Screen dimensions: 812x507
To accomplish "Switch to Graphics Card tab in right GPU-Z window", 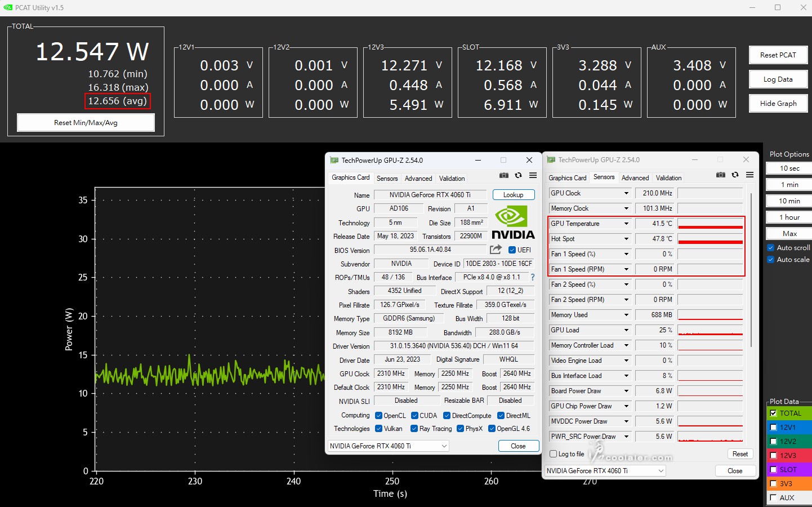I will [568, 178].
